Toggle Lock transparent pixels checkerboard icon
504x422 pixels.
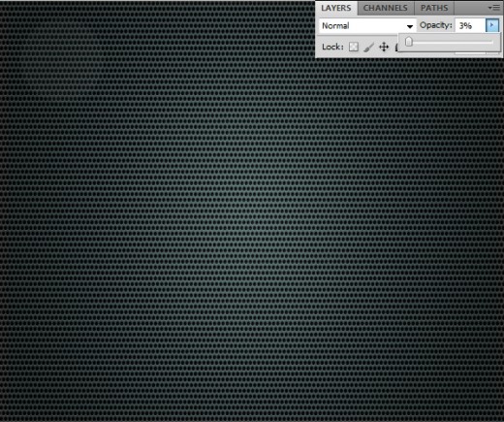pos(354,47)
